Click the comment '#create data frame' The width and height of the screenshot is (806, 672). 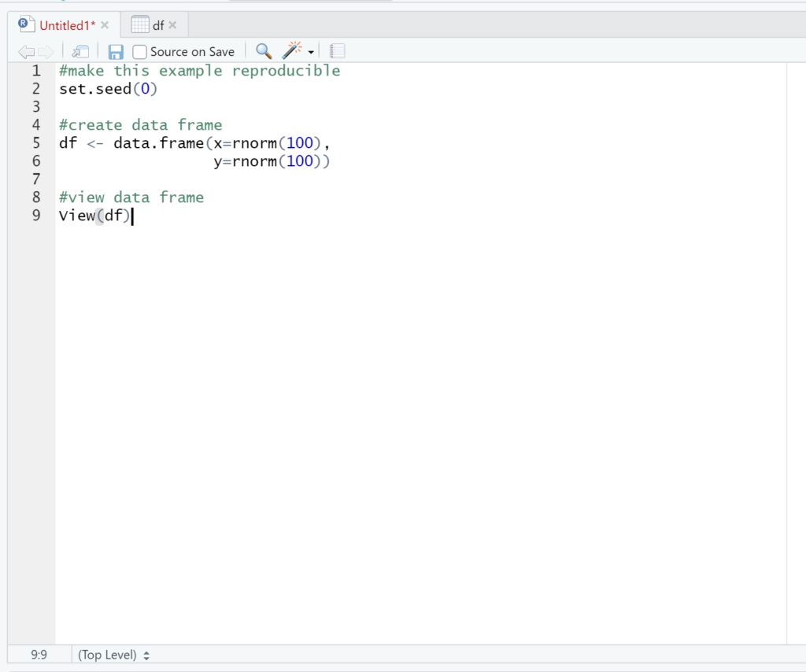pos(140,125)
